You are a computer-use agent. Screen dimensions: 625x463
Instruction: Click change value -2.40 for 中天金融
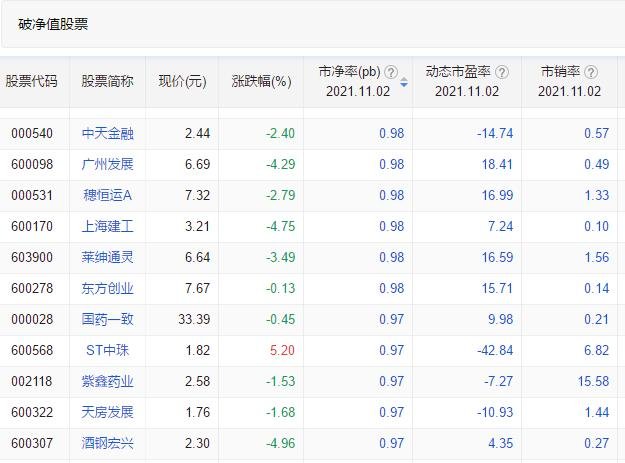(281, 133)
